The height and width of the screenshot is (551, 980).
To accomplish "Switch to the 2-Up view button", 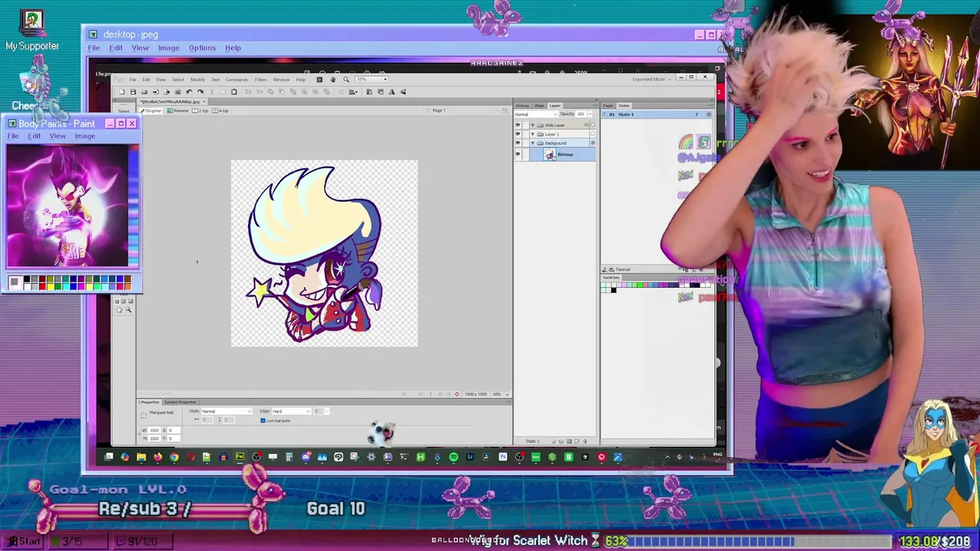I will point(200,110).
